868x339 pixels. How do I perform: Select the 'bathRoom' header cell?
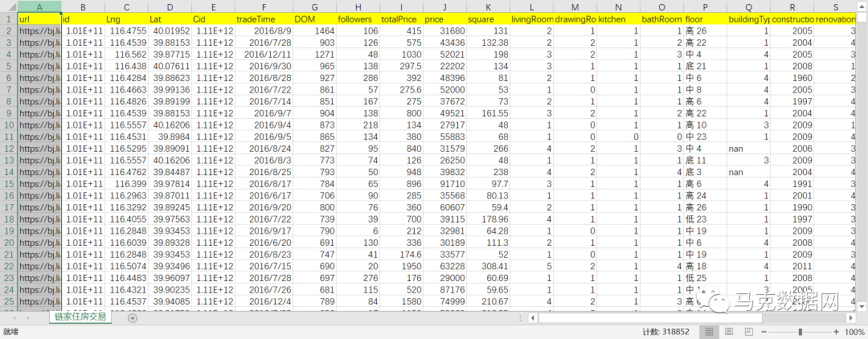(x=661, y=19)
